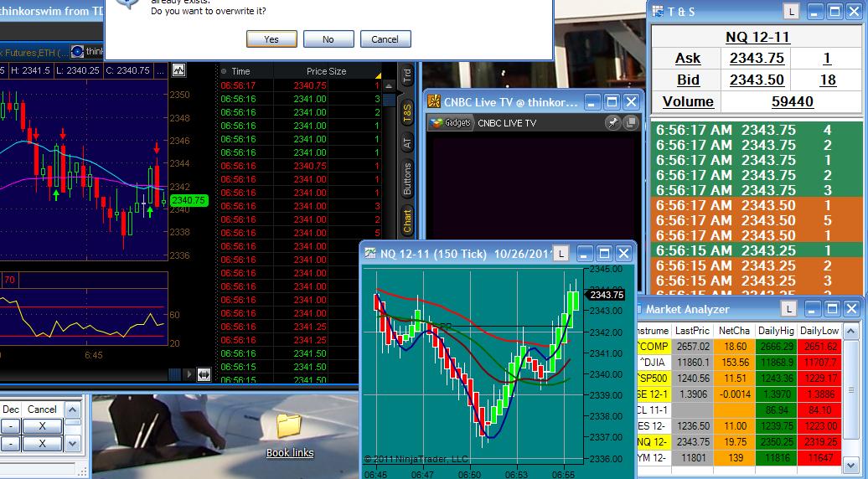Screen dimensions: 868x479
Task: Click the NetCha column header
Action: pyautogui.click(x=734, y=331)
